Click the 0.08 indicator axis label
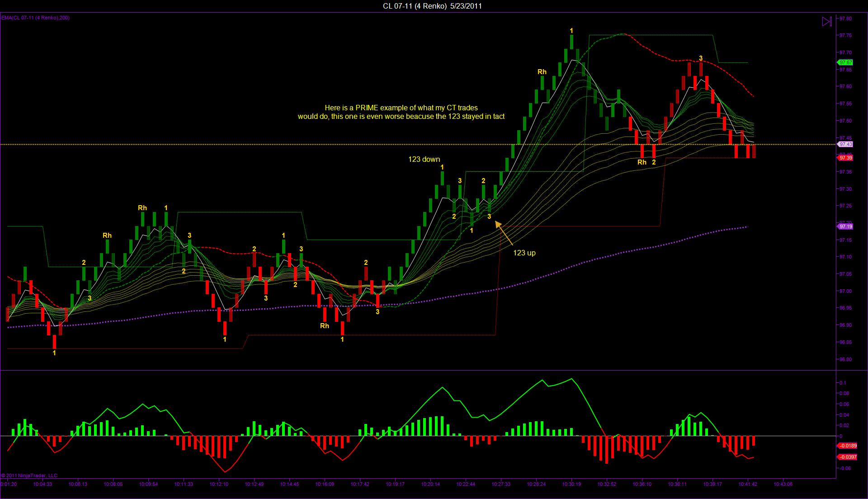This screenshot has height=499, width=868. coord(844,393)
